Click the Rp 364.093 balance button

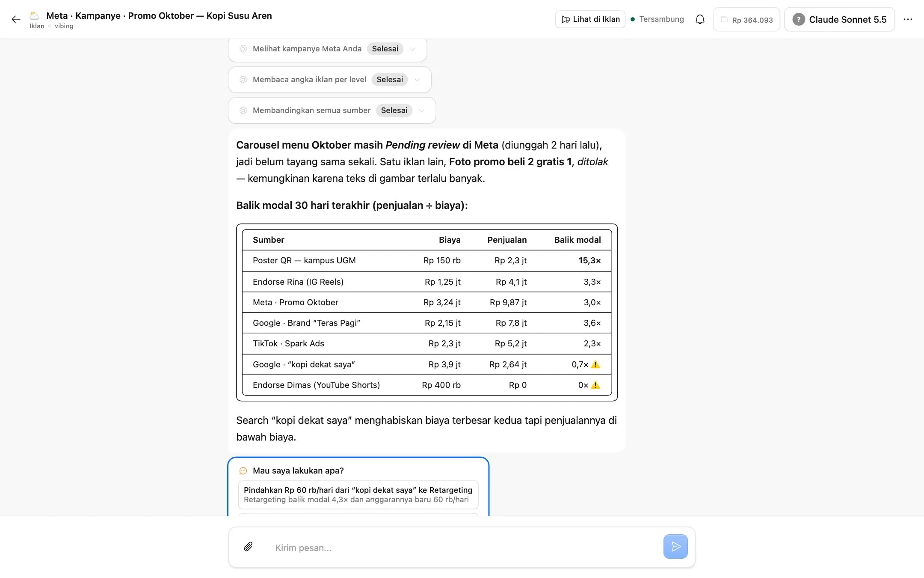[x=746, y=19]
